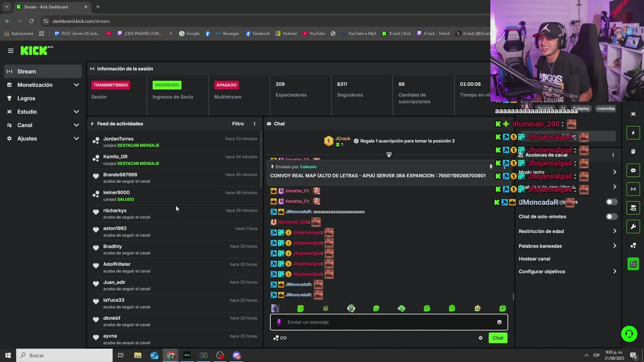644x362 pixels.
Task: Click Hostear canal
Action: point(534,259)
